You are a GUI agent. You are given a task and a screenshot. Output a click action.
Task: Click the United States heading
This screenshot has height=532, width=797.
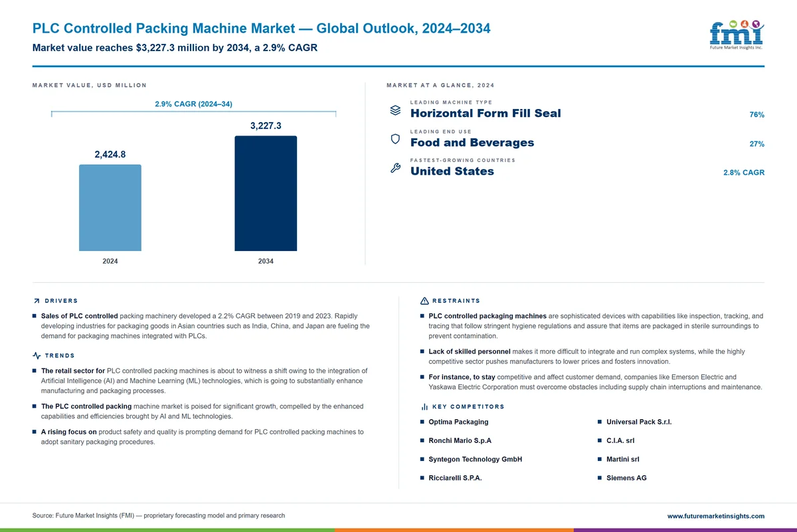[452, 171]
